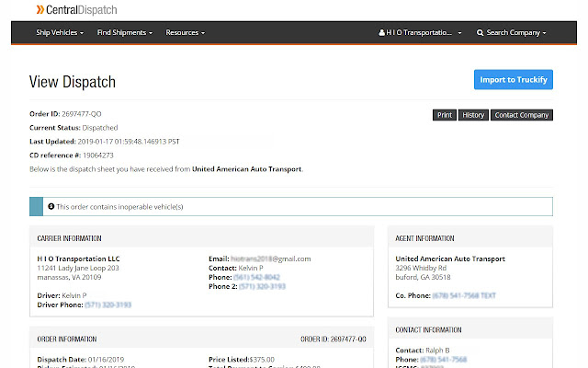Image resolution: width=588 pixels, height=368 pixels.
Task: Click carrier Phone 2 number link
Action: pos(262,286)
